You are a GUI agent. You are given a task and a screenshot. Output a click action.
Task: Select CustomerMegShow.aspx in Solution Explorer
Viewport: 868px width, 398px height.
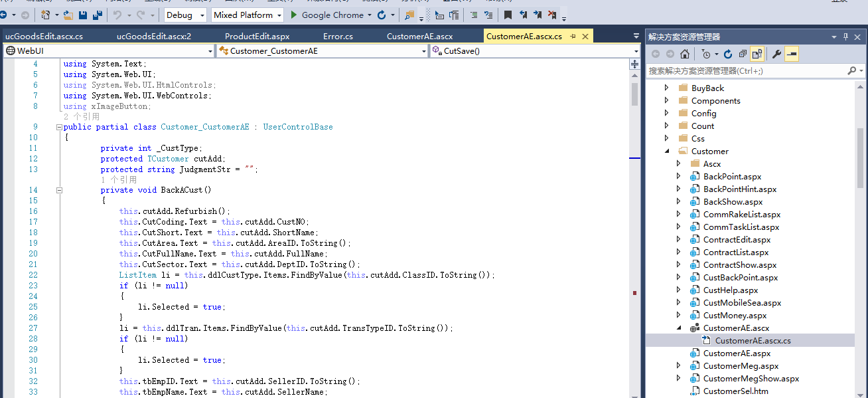tap(751, 378)
